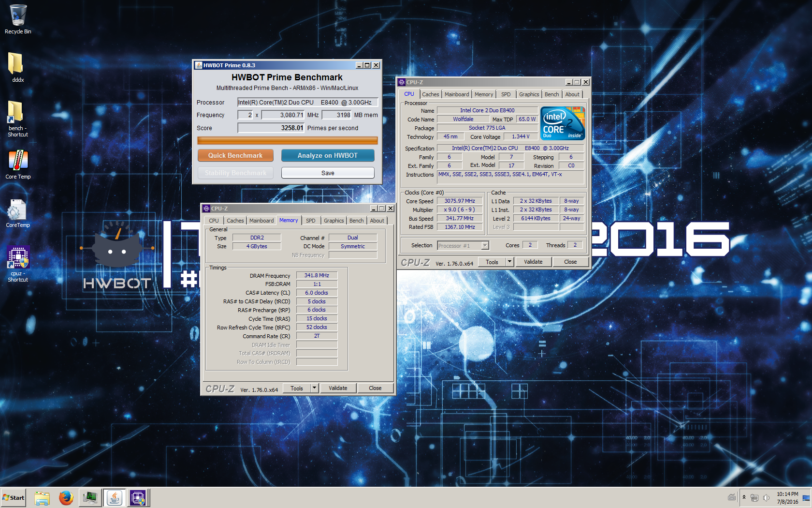Click Close button in Memory CPU-Z window
The height and width of the screenshot is (508, 812).
pos(375,388)
